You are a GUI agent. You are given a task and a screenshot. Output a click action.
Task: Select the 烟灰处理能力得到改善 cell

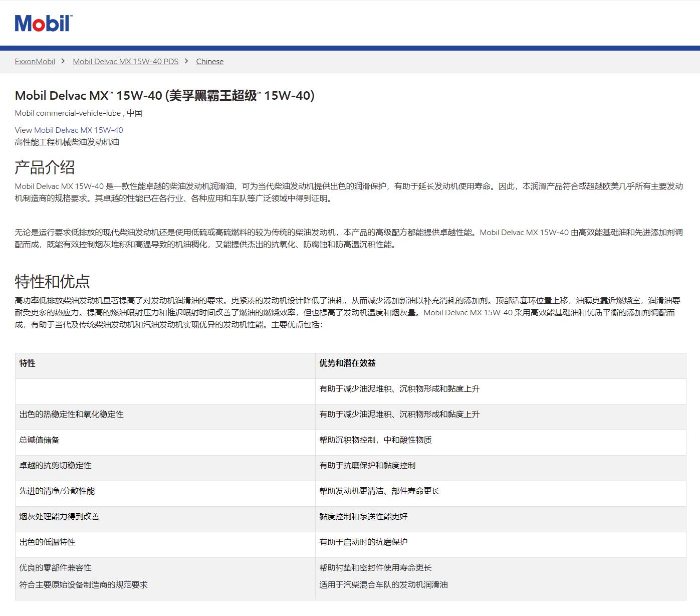pos(165,519)
